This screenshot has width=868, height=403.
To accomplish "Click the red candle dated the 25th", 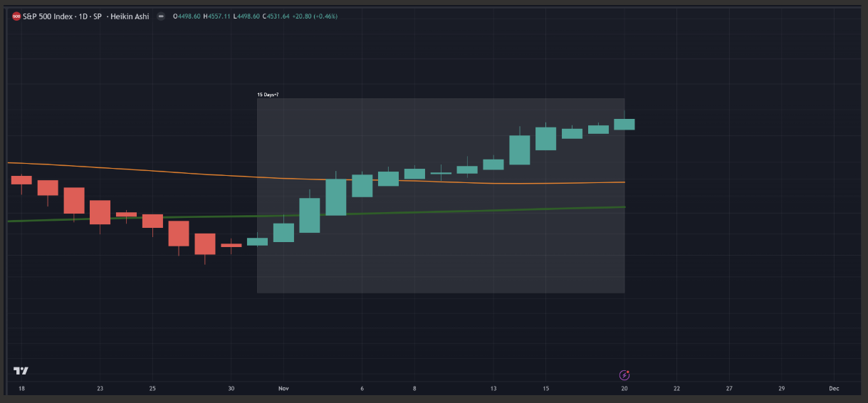I will coord(152,221).
